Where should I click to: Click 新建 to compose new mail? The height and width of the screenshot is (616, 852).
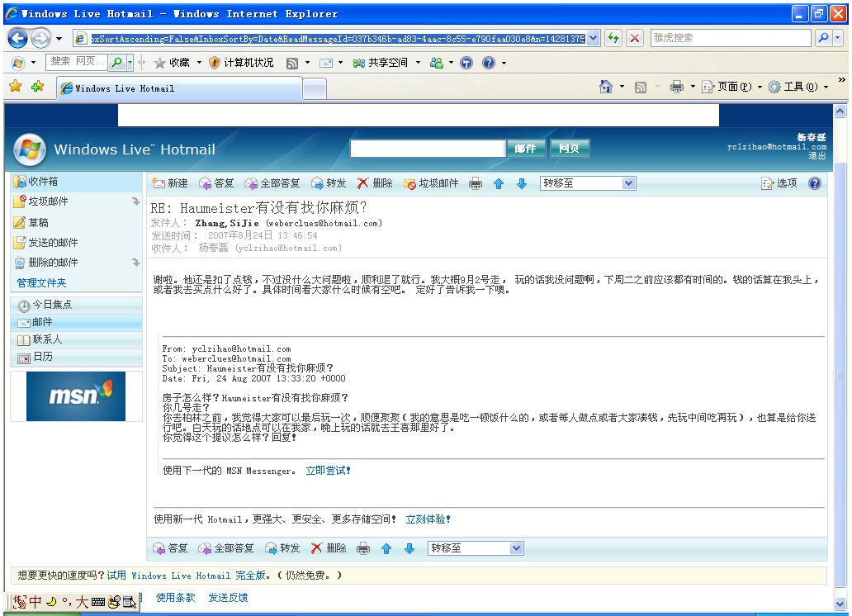(170, 183)
